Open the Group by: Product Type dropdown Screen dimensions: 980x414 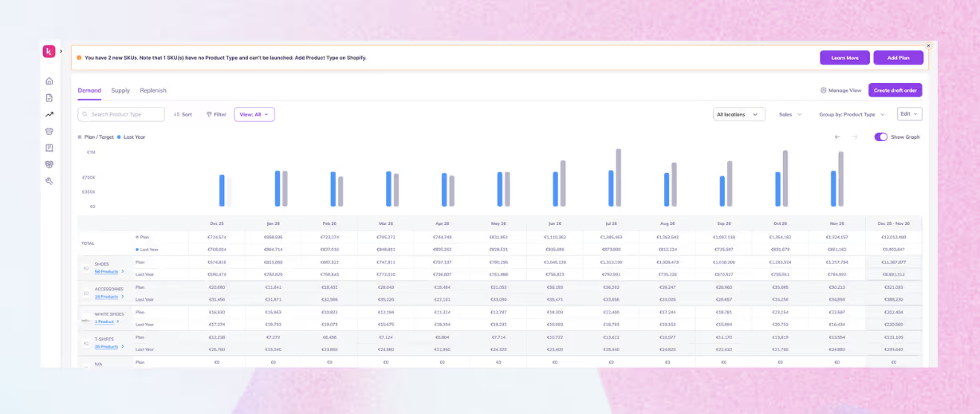852,114
